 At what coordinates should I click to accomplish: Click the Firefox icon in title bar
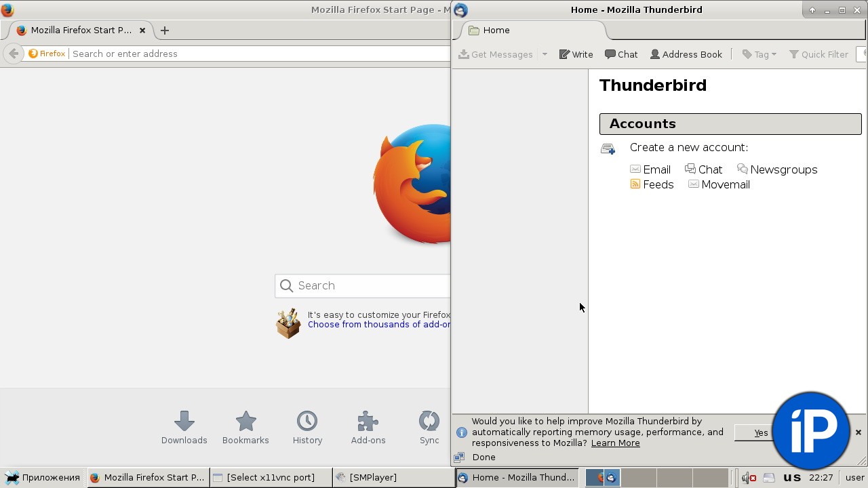click(x=8, y=10)
